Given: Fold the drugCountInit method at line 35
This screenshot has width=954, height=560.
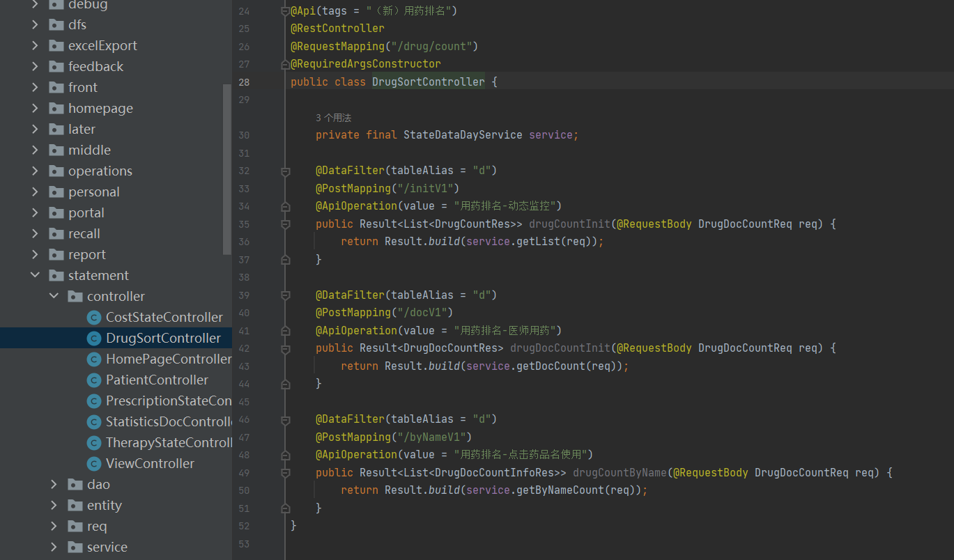Looking at the screenshot, I should pos(285,224).
